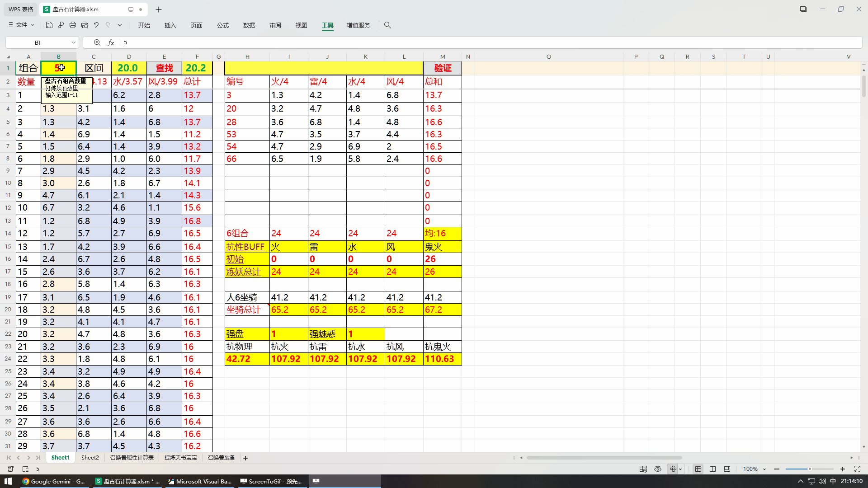Click the zoom slider handle
This screenshot has width=868, height=488.
point(810,469)
